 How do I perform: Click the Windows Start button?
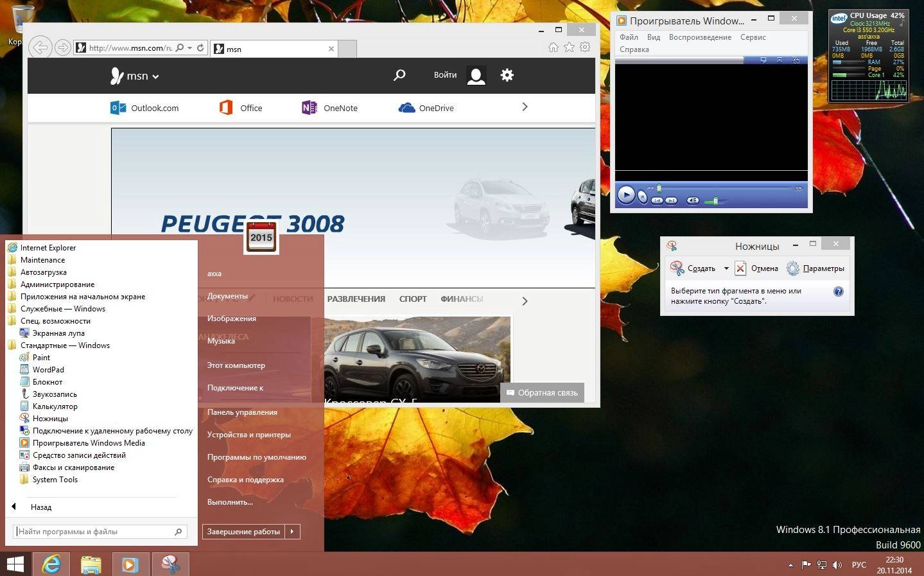pos(15,564)
